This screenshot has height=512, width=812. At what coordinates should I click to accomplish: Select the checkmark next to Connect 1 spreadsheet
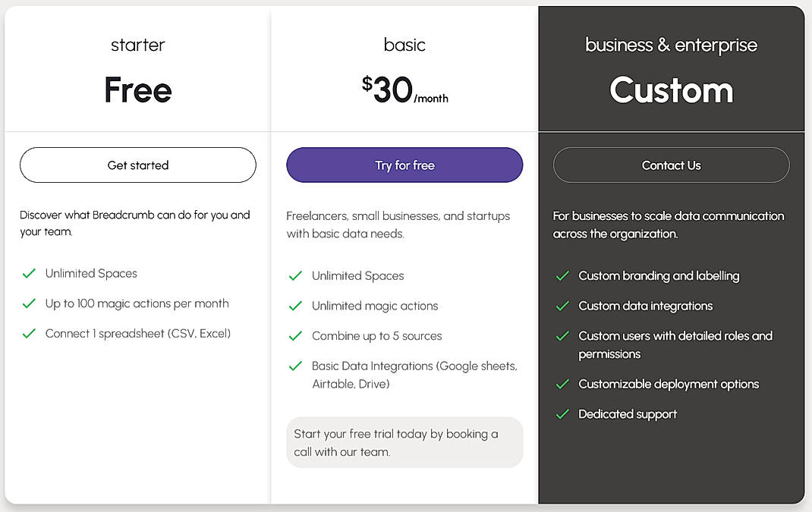[x=29, y=333]
